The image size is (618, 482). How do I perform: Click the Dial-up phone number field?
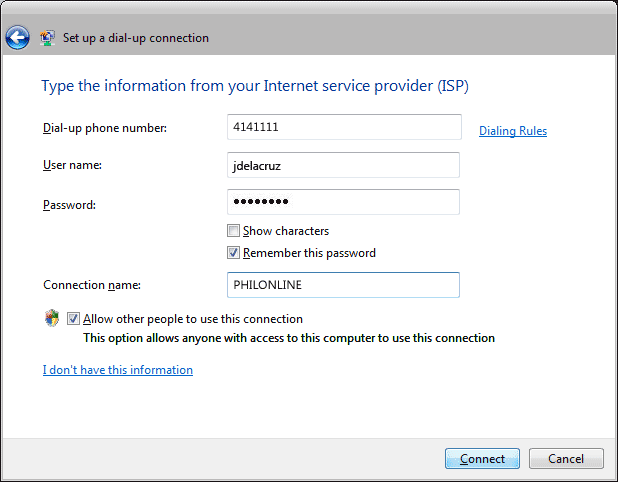344,127
